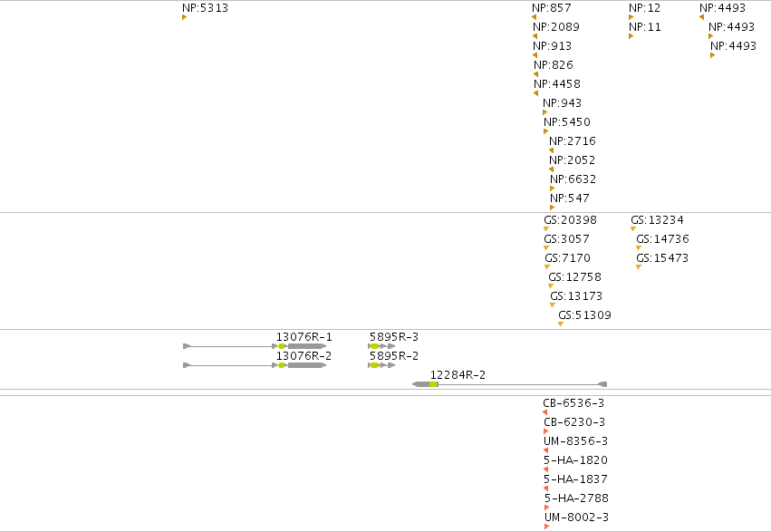This screenshot has height=532, width=771.
Task: Select the triangle glyph for NP:11
Action: click(x=631, y=36)
